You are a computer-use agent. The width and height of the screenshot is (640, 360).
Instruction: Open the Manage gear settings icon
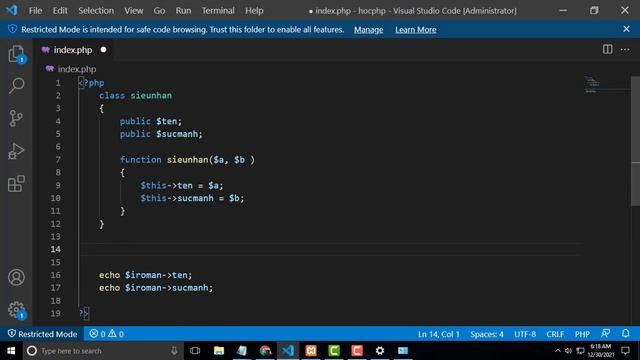point(16,310)
